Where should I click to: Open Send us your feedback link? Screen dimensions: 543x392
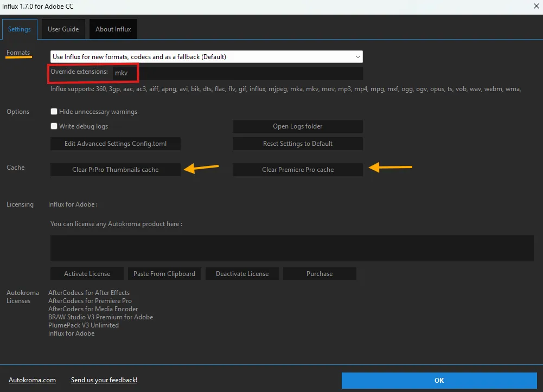pos(104,380)
